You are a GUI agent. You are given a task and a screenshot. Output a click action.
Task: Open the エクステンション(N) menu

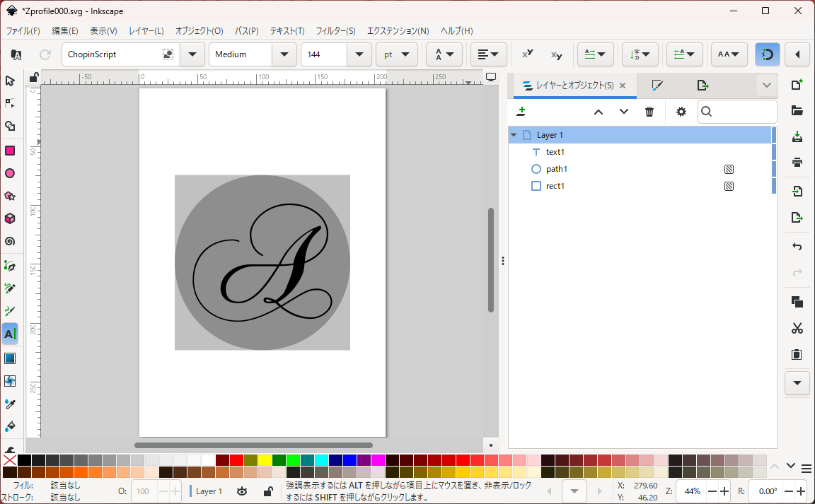pos(398,30)
